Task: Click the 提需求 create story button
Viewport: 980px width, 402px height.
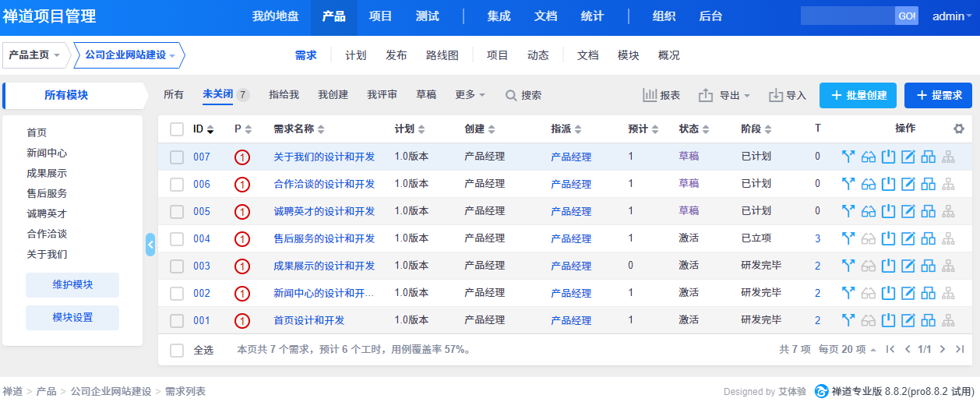Action: (x=938, y=95)
